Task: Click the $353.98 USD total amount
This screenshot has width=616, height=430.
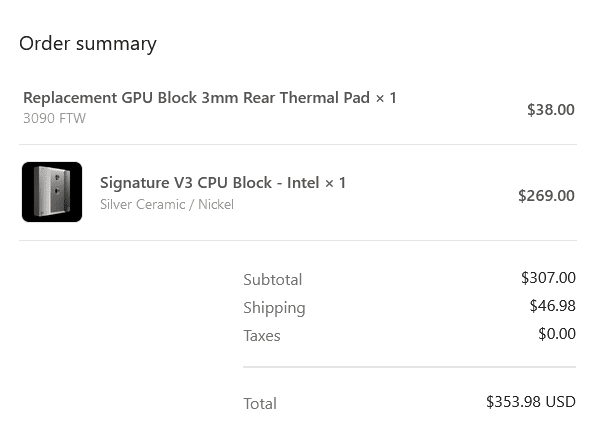Action: [531, 401]
